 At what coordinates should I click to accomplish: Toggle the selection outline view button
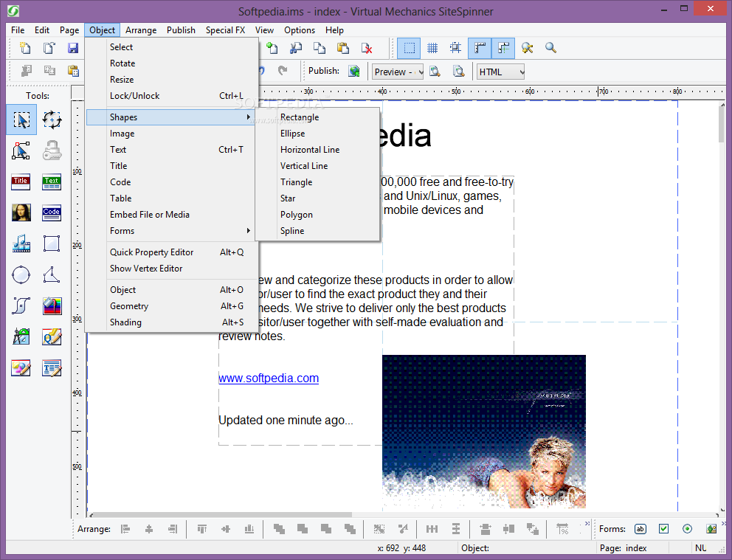click(409, 48)
